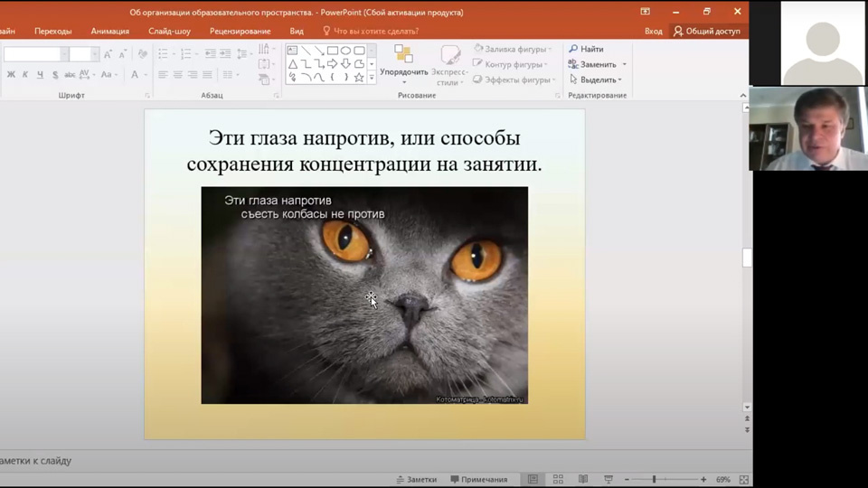Image resolution: width=868 pixels, height=488 pixels.
Task: Fit slide to current window
Action: click(744, 479)
